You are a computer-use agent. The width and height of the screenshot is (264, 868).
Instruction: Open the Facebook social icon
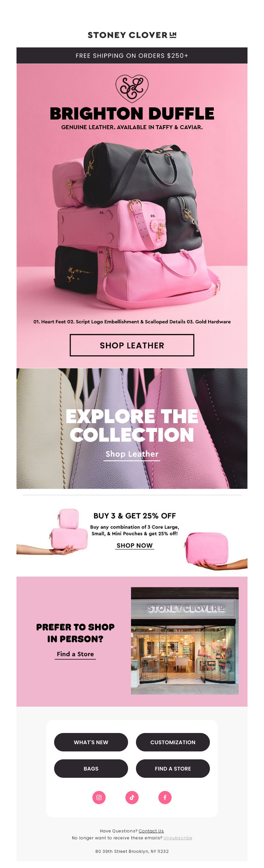[x=165, y=797]
